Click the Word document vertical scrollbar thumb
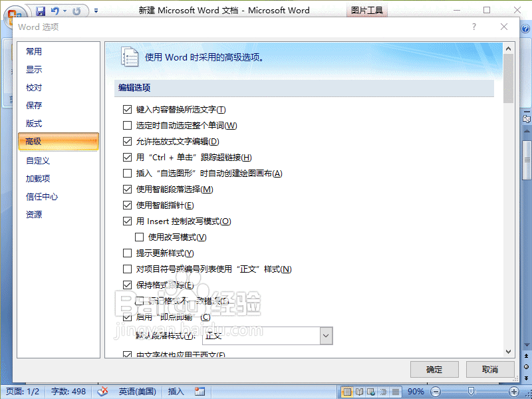 [527, 160]
